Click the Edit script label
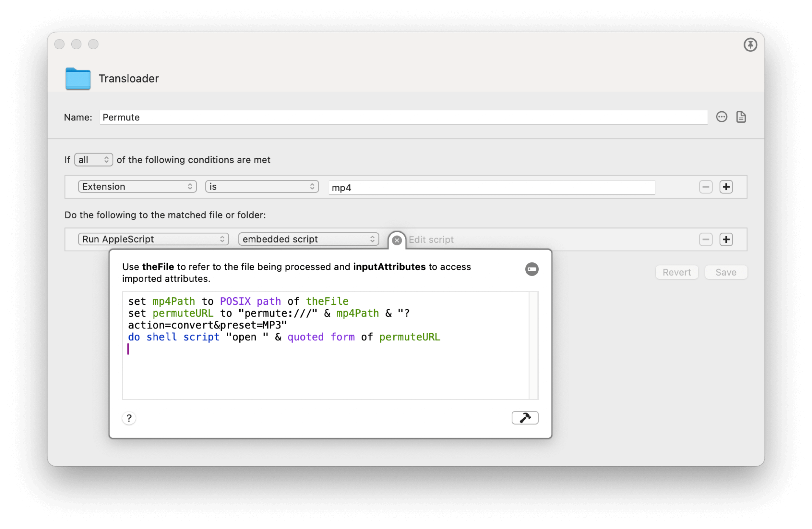Image resolution: width=812 pixels, height=529 pixels. coord(431,240)
